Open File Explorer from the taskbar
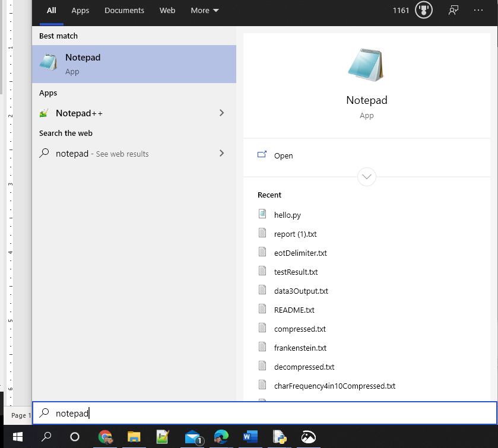This screenshot has height=448, width=498. [134, 437]
